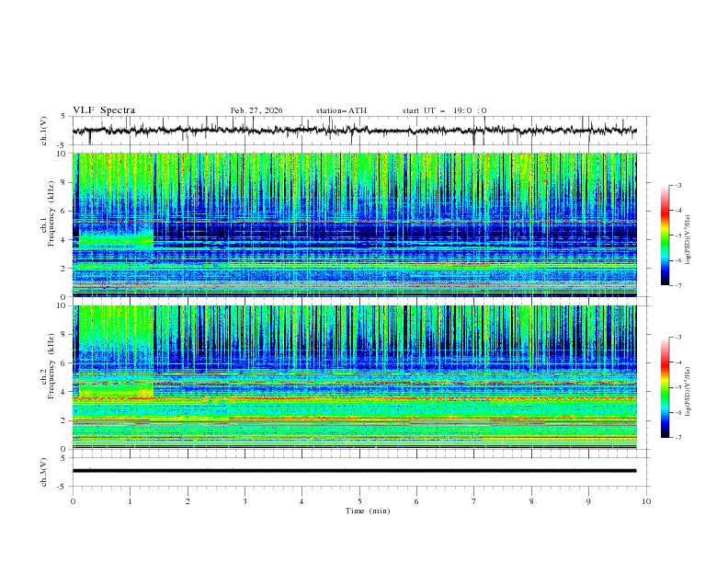728x563 pixels.
Task: Click tick label "8" on the Time axis
Action: coord(531,501)
